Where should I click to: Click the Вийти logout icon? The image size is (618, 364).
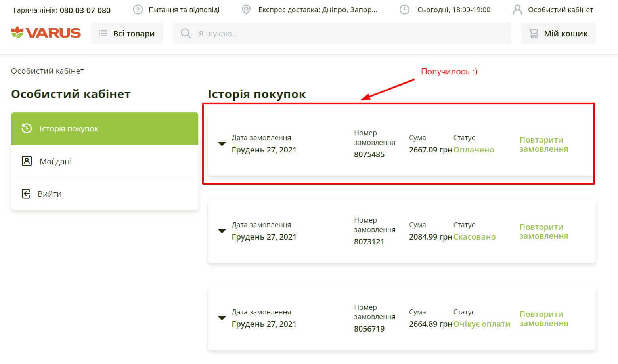tap(26, 194)
